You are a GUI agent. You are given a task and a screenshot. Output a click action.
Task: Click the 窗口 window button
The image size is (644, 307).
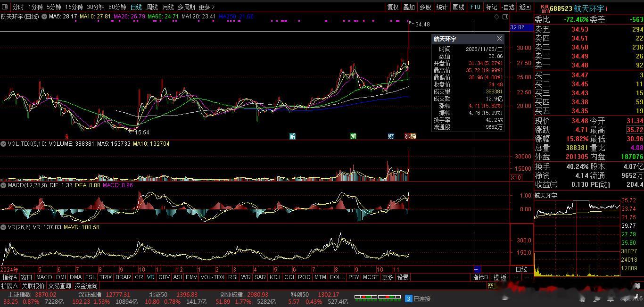point(26,277)
